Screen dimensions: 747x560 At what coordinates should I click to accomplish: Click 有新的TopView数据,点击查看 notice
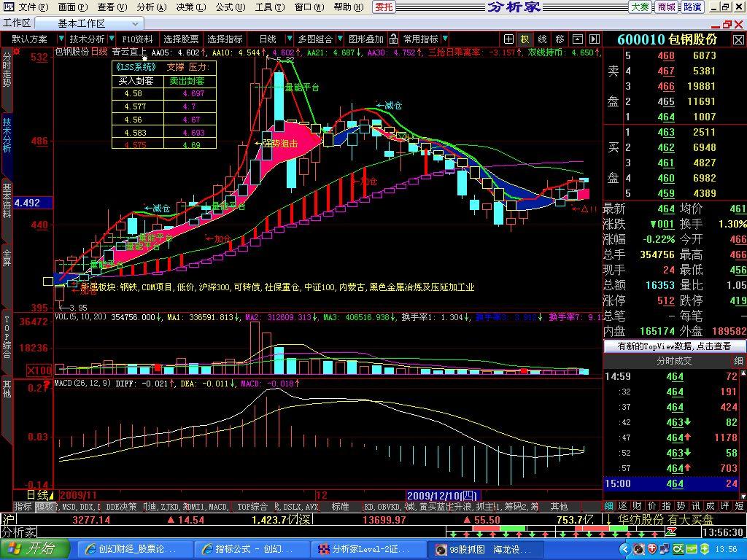pos(674,346)
